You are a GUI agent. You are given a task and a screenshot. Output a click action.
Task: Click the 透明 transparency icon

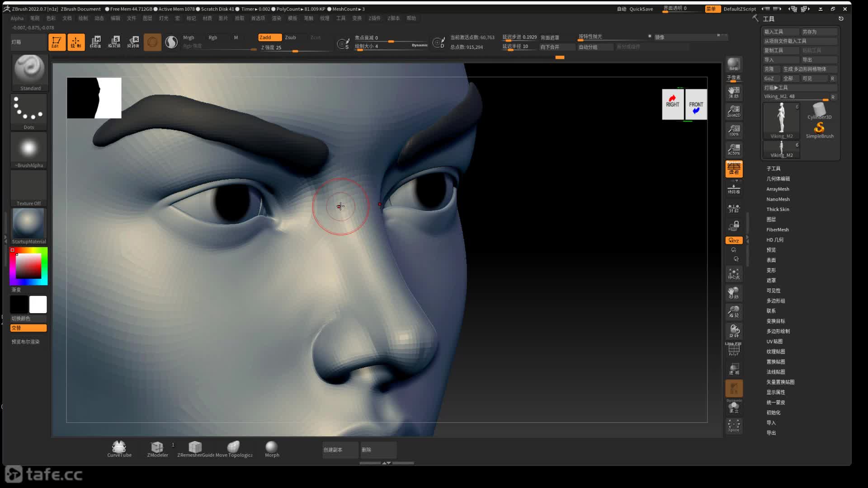pyautogui.click(x=734, y=369)
